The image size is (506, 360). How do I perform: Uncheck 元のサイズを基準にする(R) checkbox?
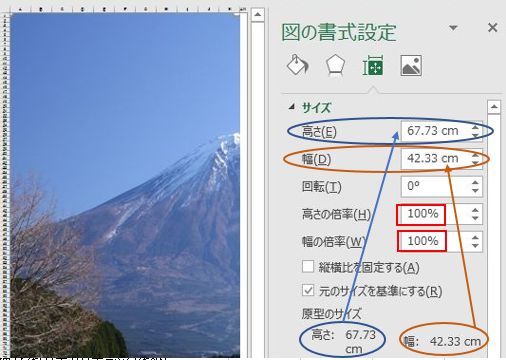coord(308,290)
